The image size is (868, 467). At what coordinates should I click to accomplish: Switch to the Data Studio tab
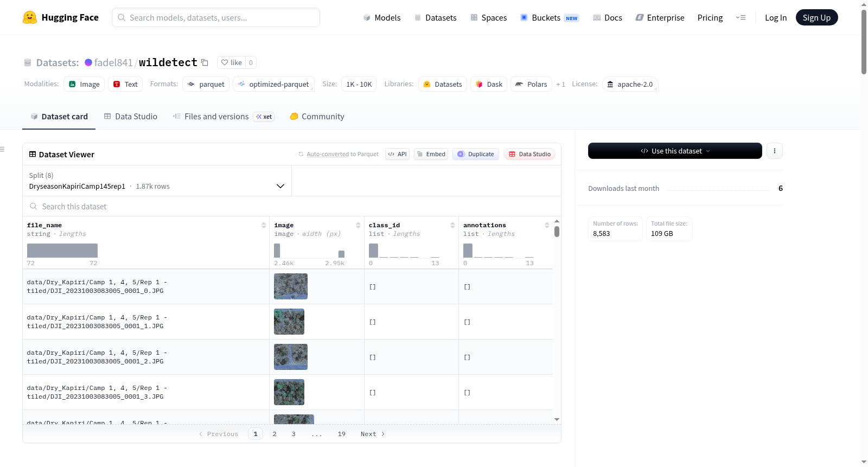[131, 117]
